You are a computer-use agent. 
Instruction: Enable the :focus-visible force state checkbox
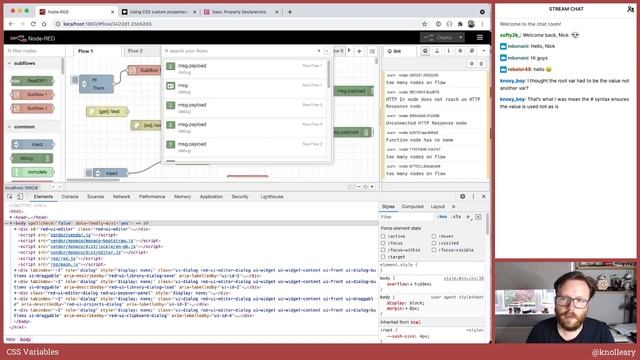(434, 250)
